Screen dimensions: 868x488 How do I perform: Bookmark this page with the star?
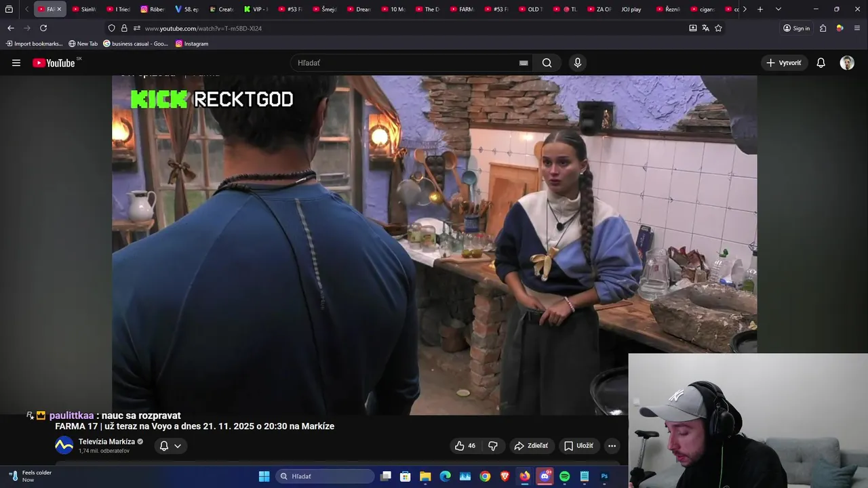coord(718,28)
